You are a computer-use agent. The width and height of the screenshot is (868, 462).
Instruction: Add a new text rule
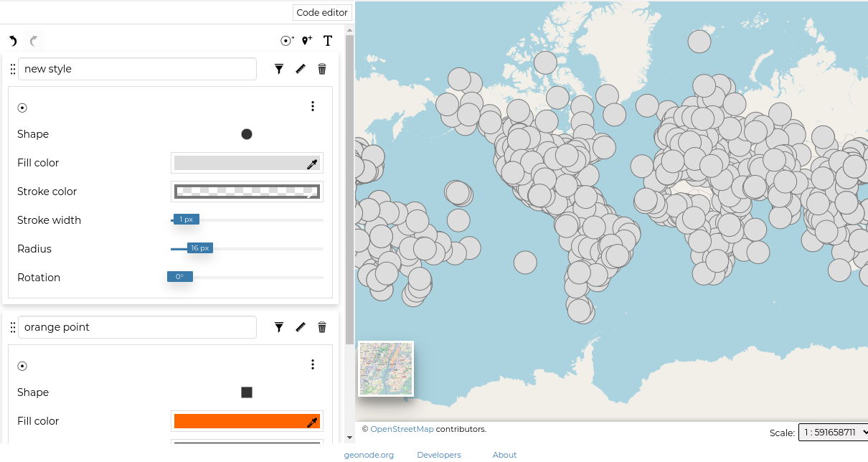328,41
